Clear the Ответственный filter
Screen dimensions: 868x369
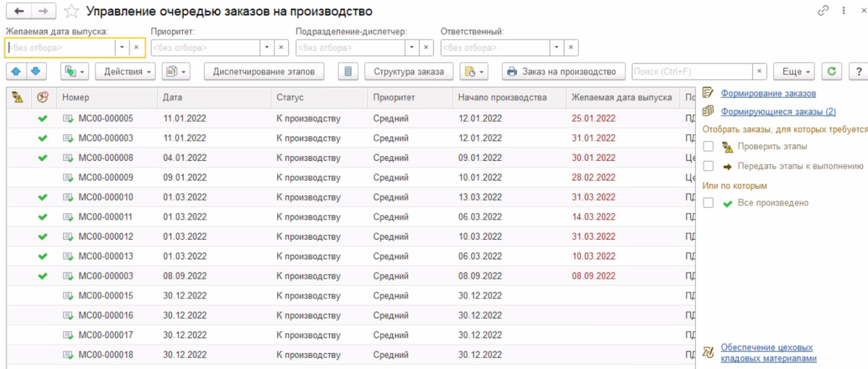(571, 47)
